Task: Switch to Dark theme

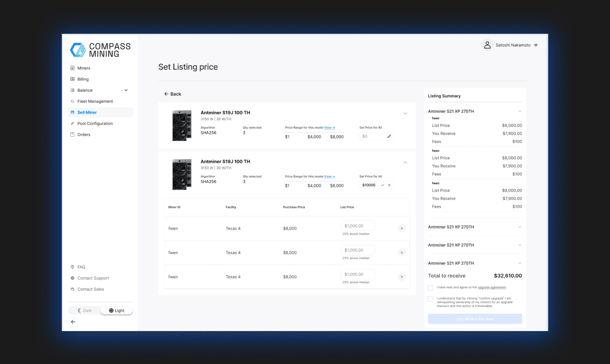Action: 84,311
